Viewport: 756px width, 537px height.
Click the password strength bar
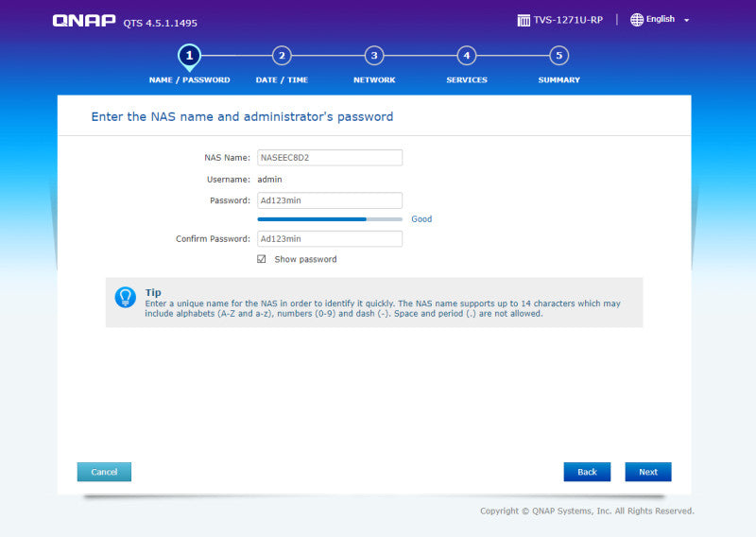[x=330, y=219]
